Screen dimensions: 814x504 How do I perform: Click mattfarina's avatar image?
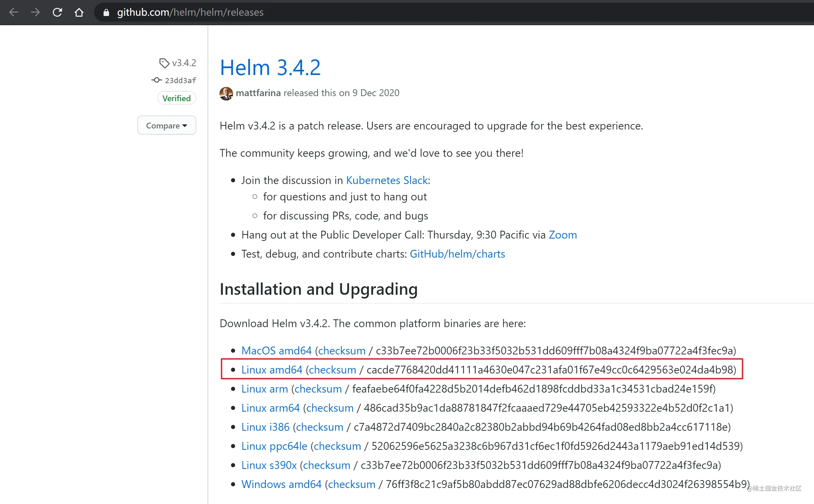click(x=226, y=93)
